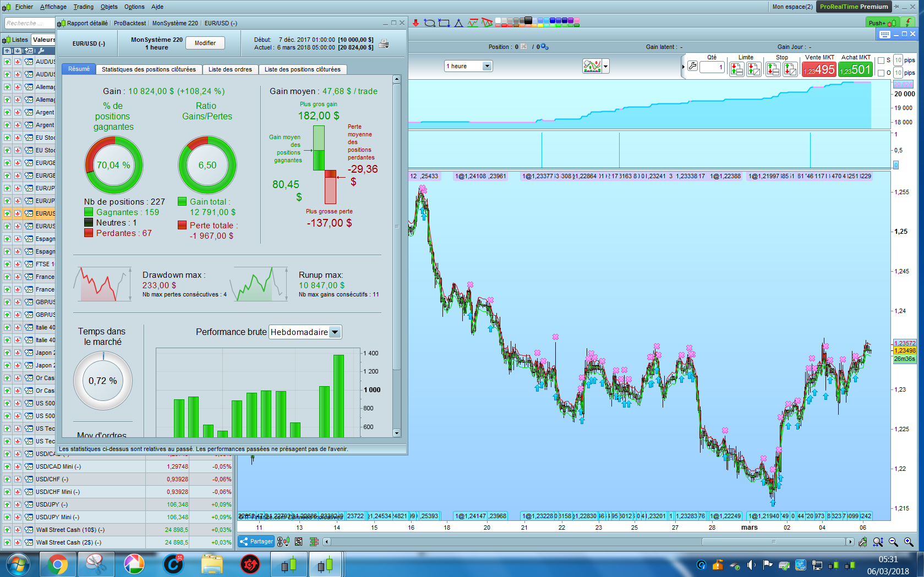Screen dimensions: 924x577
Task: Open the Options menu
Action: pyautogui.click(x=134, y=7)
